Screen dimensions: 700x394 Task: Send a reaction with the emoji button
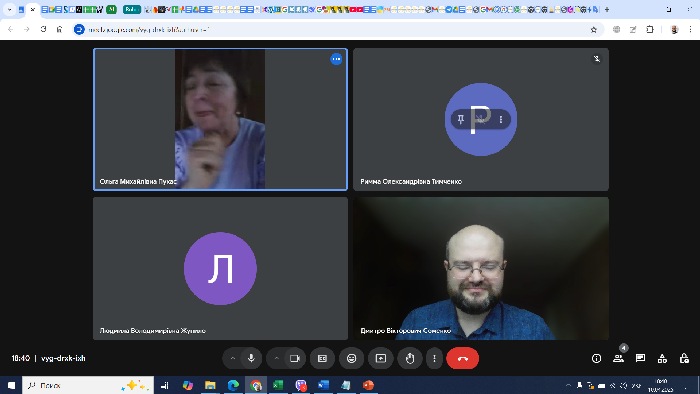352,358
